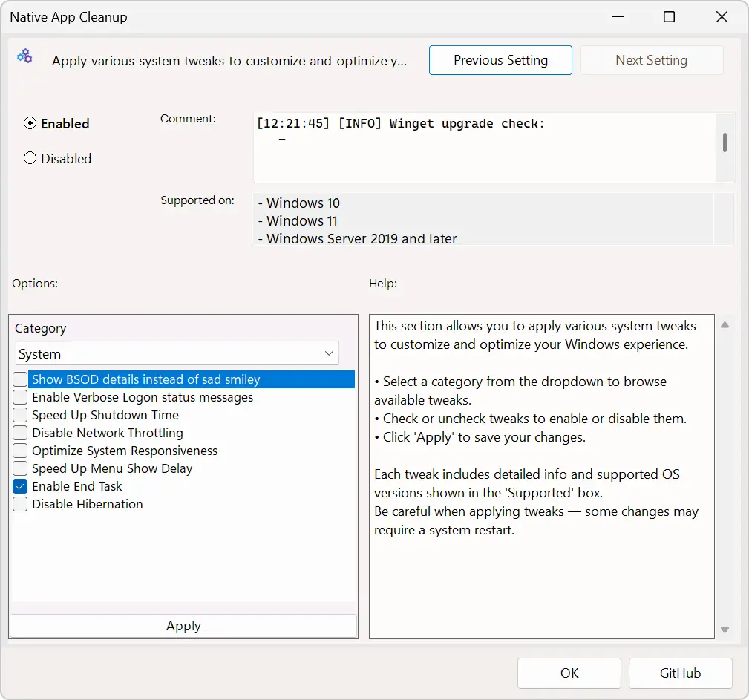Click the truncated 'Apply various system tweaks' description
The height and width of the screenshot is (700, 749).
[x=229, y=61]
